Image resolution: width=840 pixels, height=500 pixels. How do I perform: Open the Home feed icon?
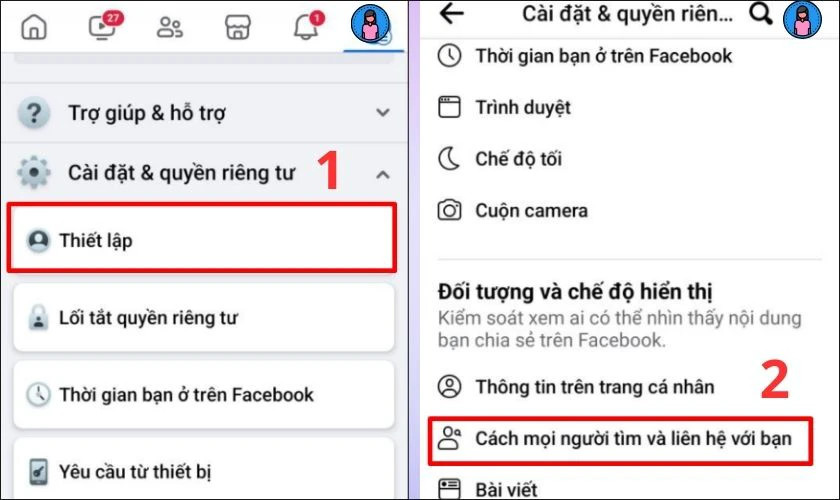34,27
